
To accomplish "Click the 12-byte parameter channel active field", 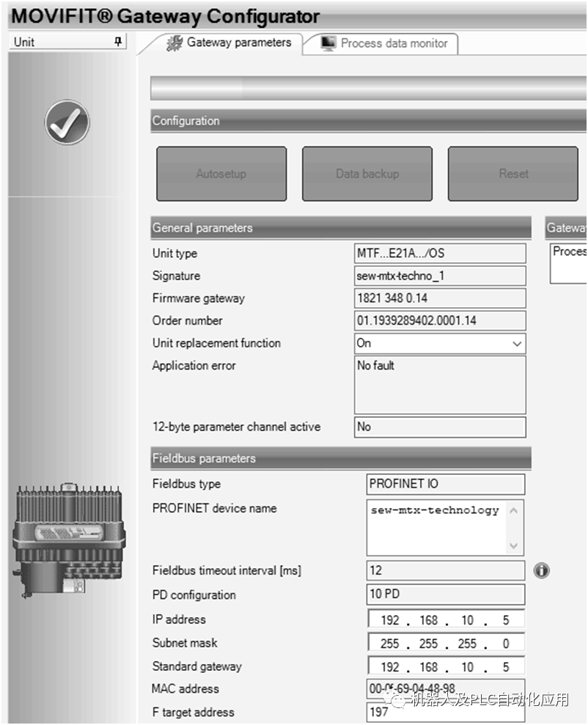I will [440, 427].
